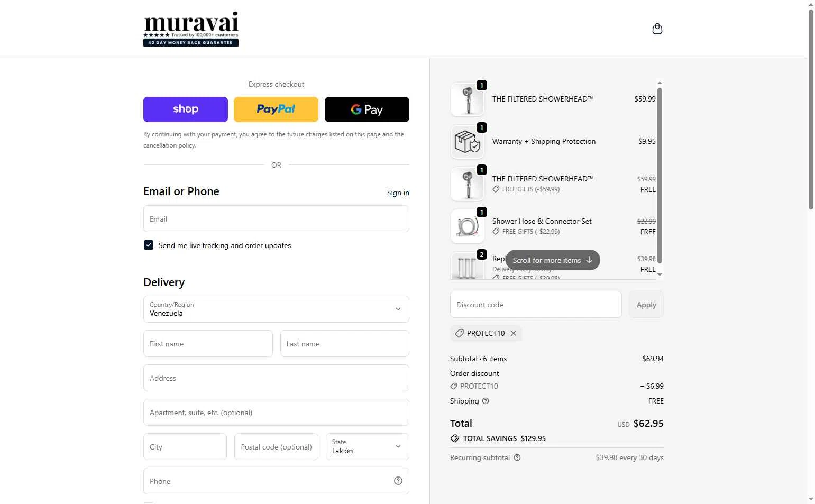Click the "$9.95" warranty price
The height and width of the screenshot is (504, 815).
tap(647, 141)
